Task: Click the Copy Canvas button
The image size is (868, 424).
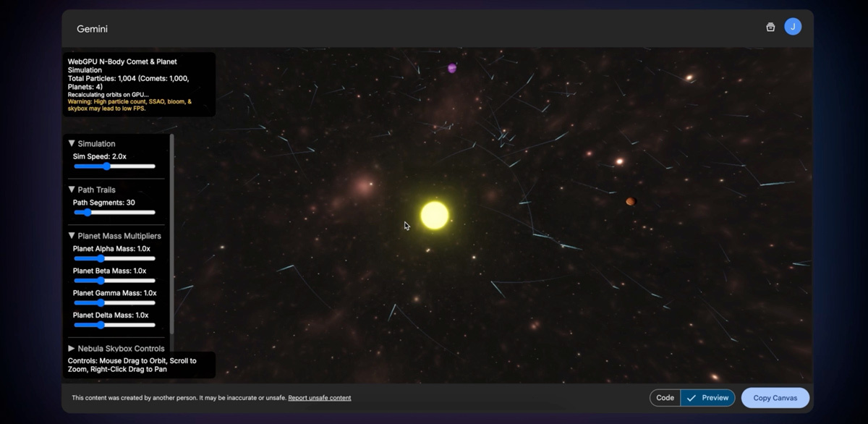Action: tap(775, 398)
